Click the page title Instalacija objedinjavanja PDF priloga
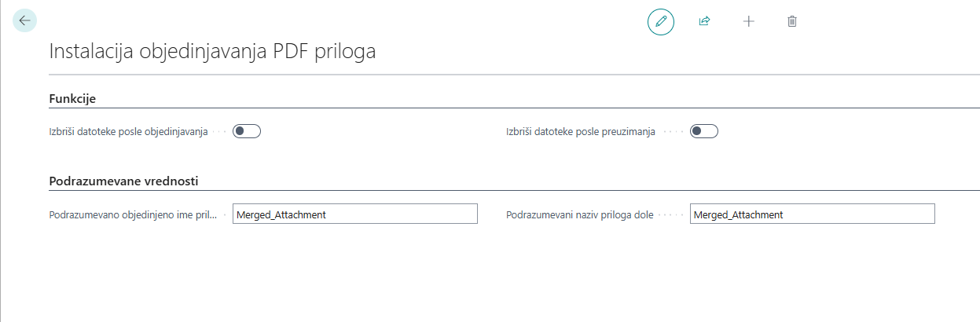Viewport: 980px width, 322px height. (213, 51)
